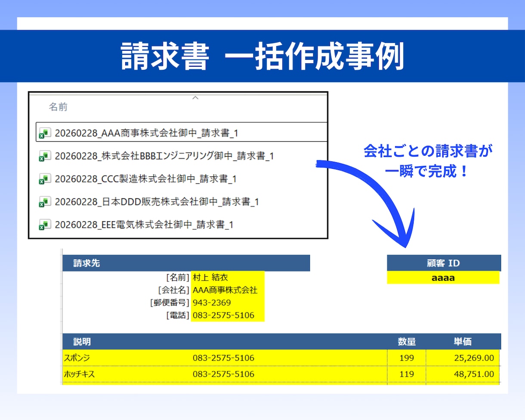Click the 単価 column header

coord(463,342)
